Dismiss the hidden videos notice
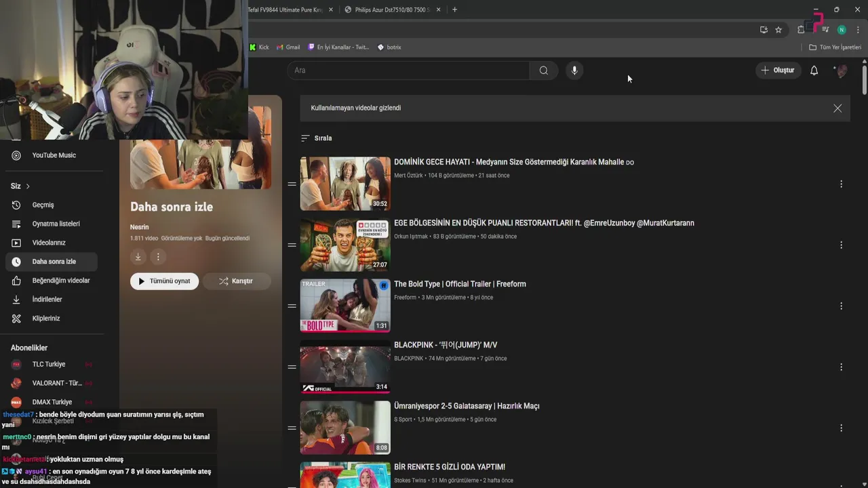 pyautogui.click(x=837, y=108)
